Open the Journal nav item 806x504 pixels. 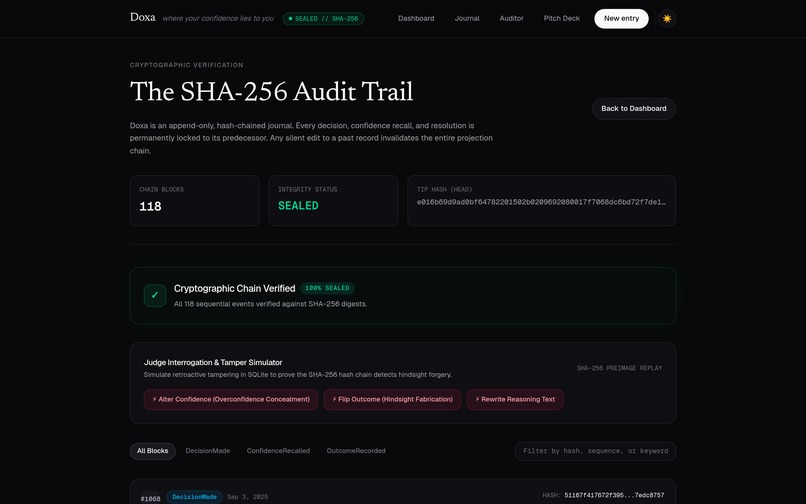(467, 19)
